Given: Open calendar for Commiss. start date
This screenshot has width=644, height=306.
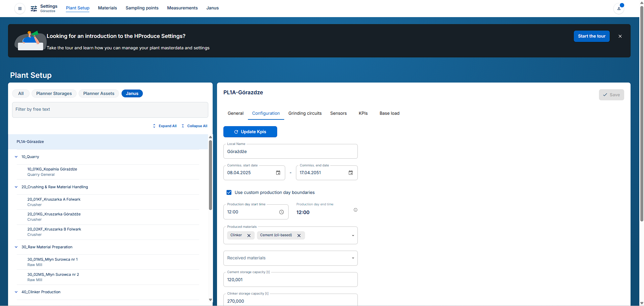Looking at the screenshot, I should 278,173.
